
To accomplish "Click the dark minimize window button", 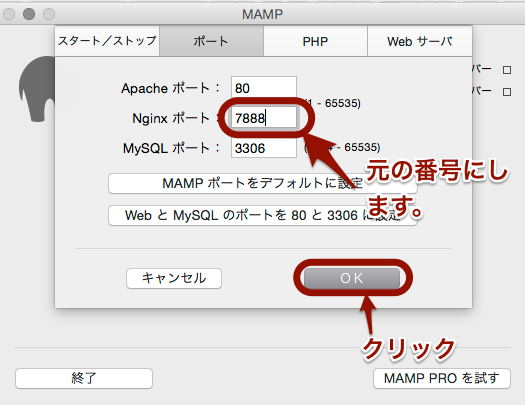I will click(x=29, y=14).
